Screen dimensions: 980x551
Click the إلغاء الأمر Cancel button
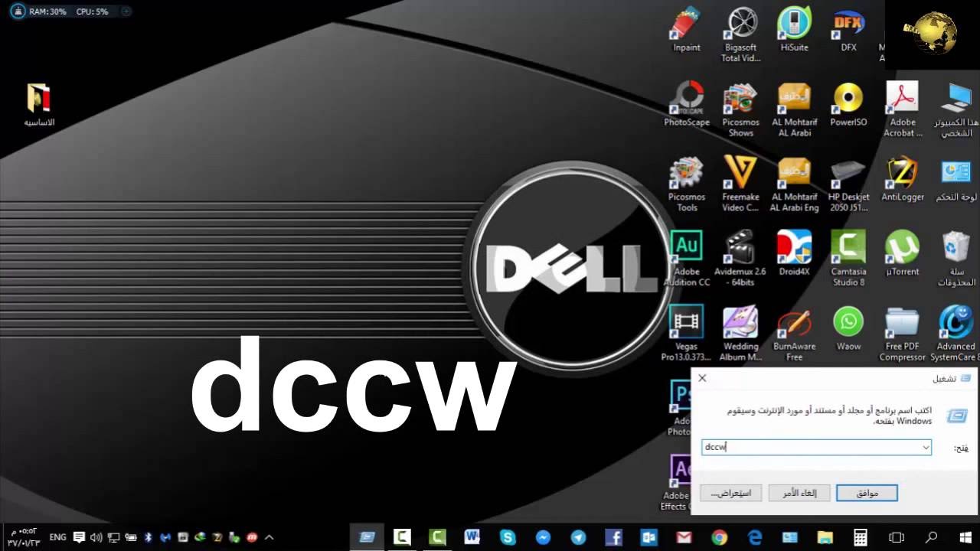pos(799,493)
